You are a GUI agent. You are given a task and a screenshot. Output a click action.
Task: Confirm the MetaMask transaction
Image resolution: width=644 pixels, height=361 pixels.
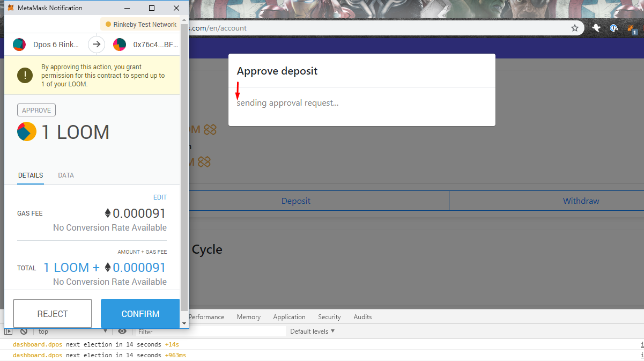(140, 314)
